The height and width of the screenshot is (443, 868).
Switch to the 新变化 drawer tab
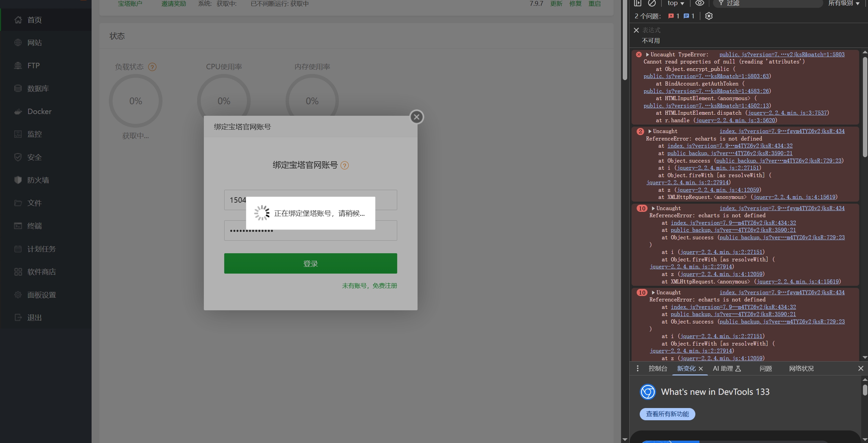[x=686, y=368]
